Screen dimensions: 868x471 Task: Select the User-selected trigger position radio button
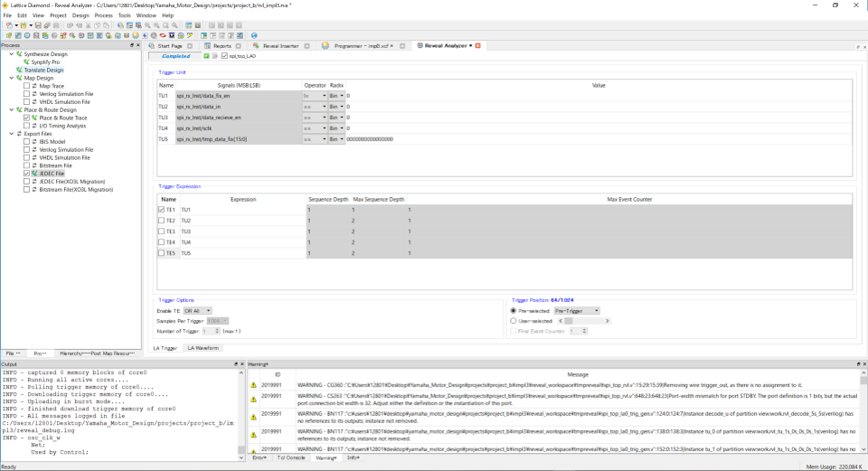514,320
